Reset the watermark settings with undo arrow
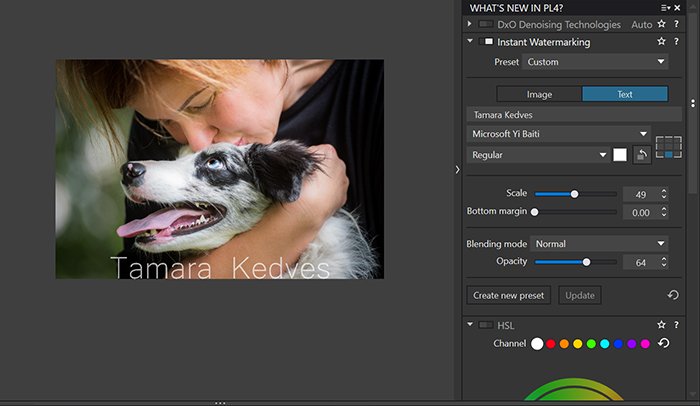The height and width of the screenshot is (406, 700). (x=672, y=295)
